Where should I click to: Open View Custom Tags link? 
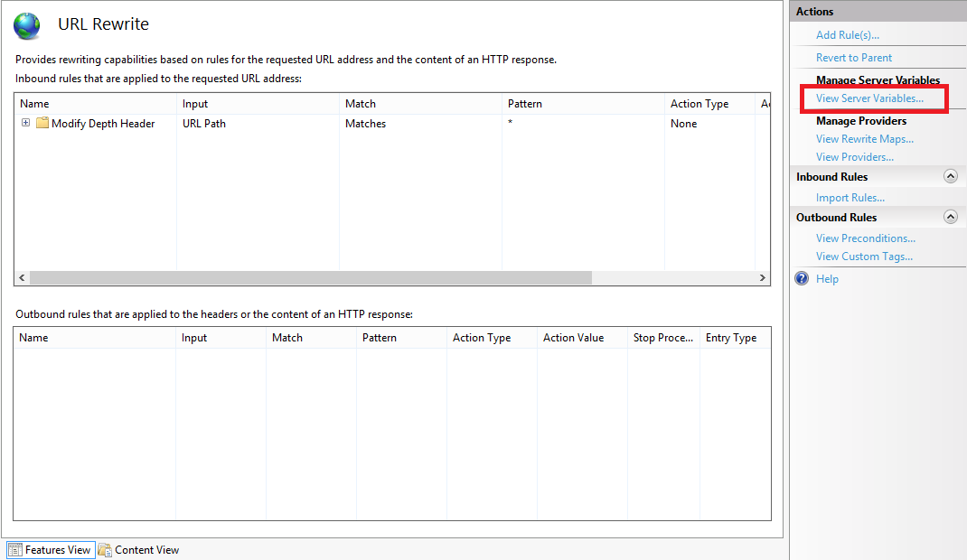(864, 257)
